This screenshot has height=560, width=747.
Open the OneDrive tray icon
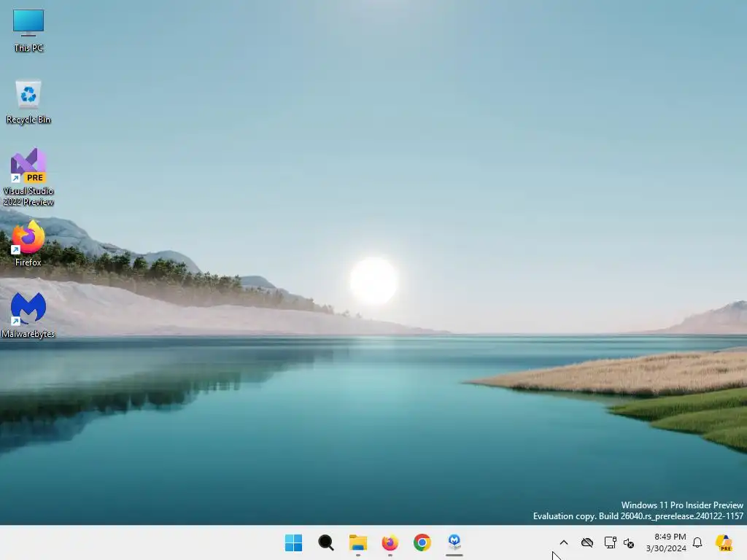(x=587, y=542)
